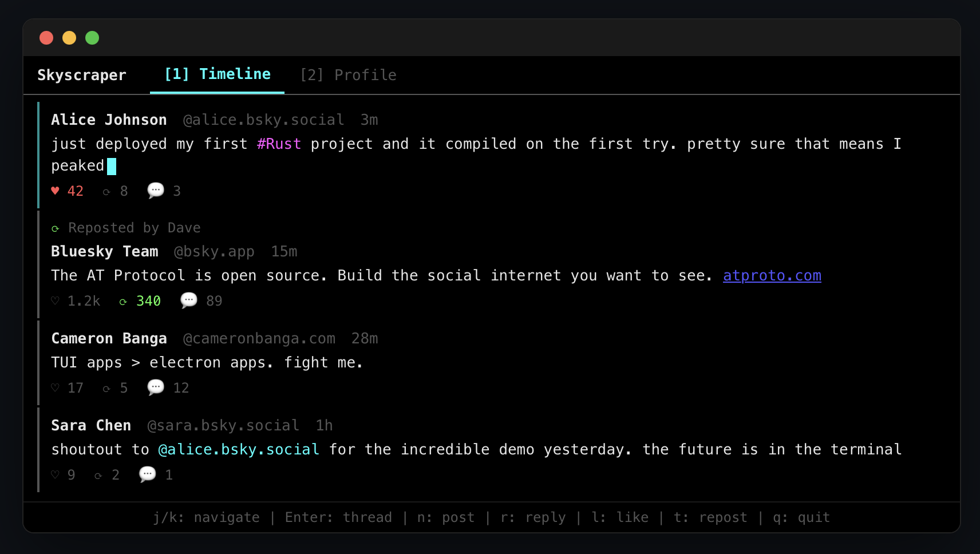Click the heart icon on Alice Johnson's post
980x554 pixels.
(55, 191)
